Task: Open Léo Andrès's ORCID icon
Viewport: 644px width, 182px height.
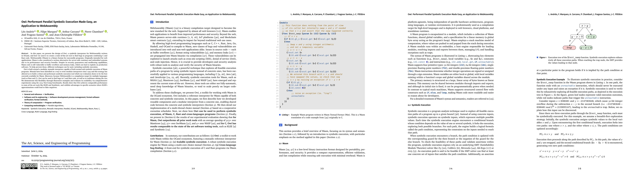Action: point(38,32)
